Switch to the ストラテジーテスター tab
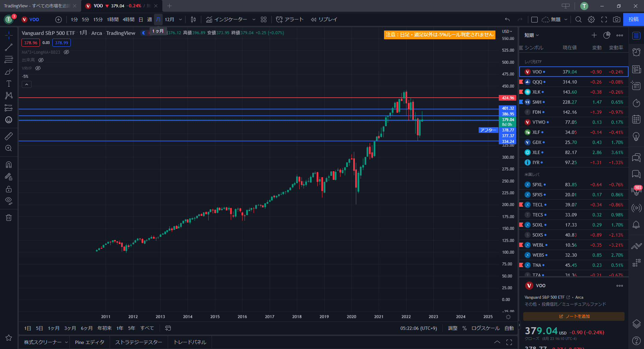The width and height of the screenshot is (644, 349). click(x=139, y=342)
